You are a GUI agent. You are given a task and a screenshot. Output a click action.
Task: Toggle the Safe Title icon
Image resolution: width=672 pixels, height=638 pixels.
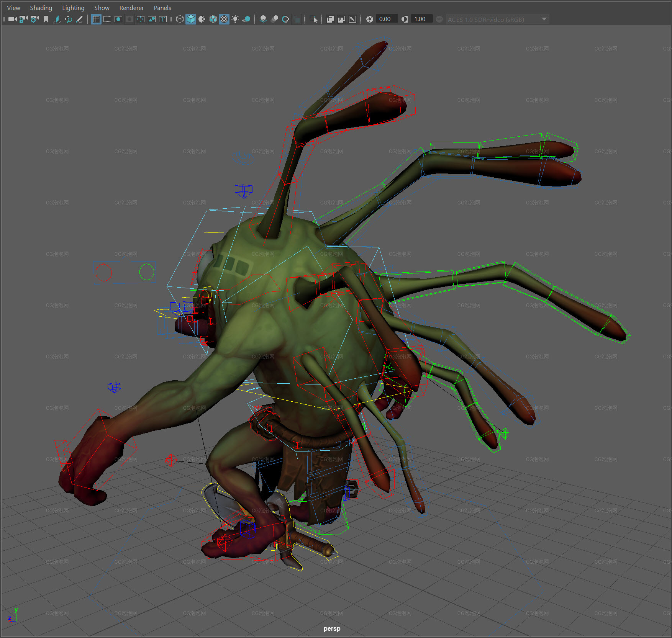[x=163, y=19]
